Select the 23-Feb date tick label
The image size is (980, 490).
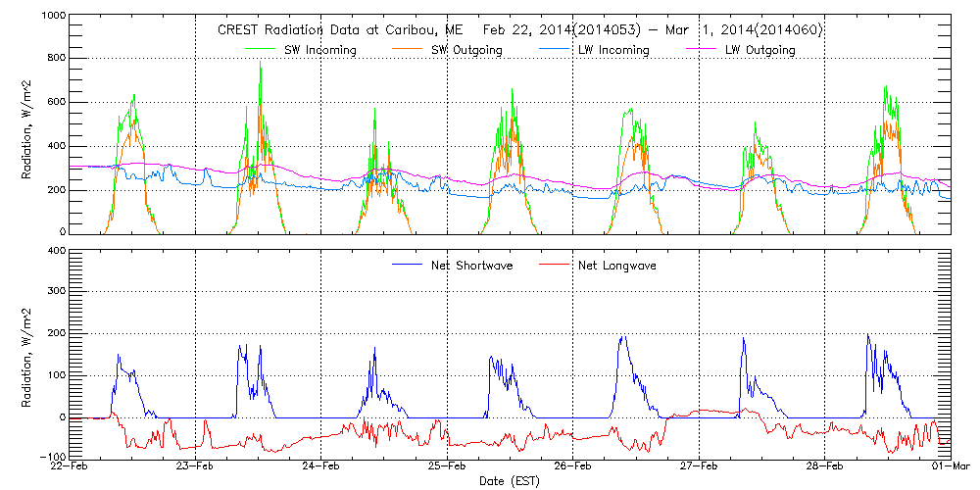coord(195,466)
